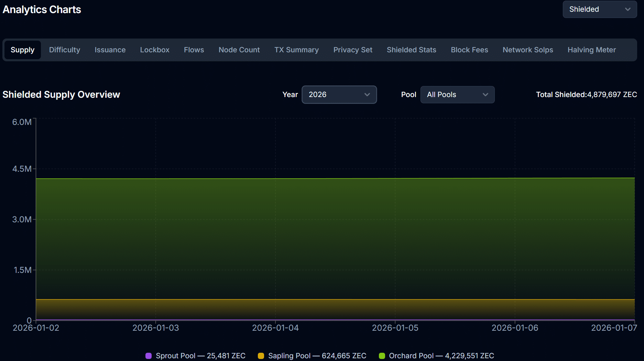The height and width of the screenshot is (361, 644).
Task: Open the Issuance tab
Action: (110, 50)
